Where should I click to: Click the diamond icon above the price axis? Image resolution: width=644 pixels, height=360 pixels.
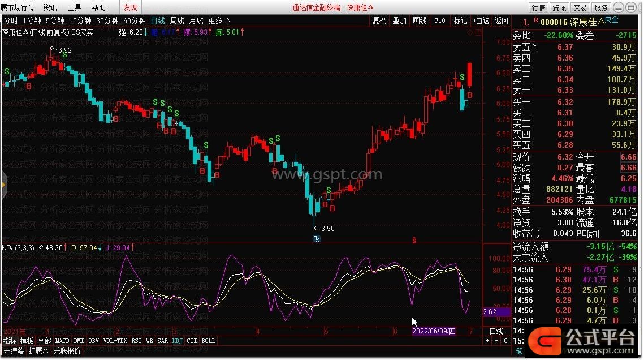click(x=470, y=32)
